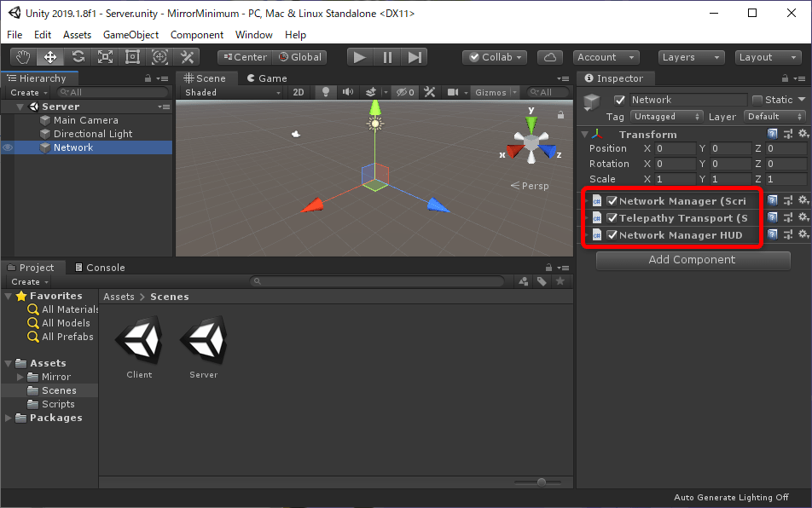Open the Collab dropdown
The image size is (812, 508).
(x=495, y=57)
